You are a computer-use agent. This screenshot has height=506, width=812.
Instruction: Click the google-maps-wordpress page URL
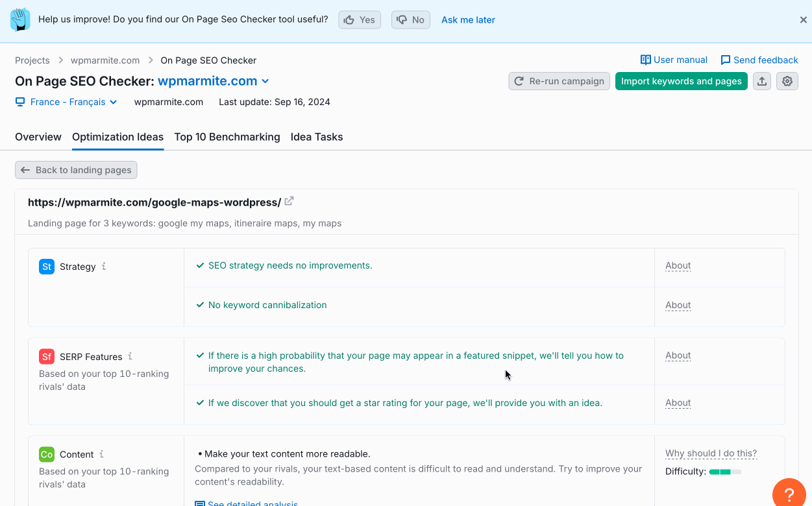pyautogui.click(x=154, y=202)
